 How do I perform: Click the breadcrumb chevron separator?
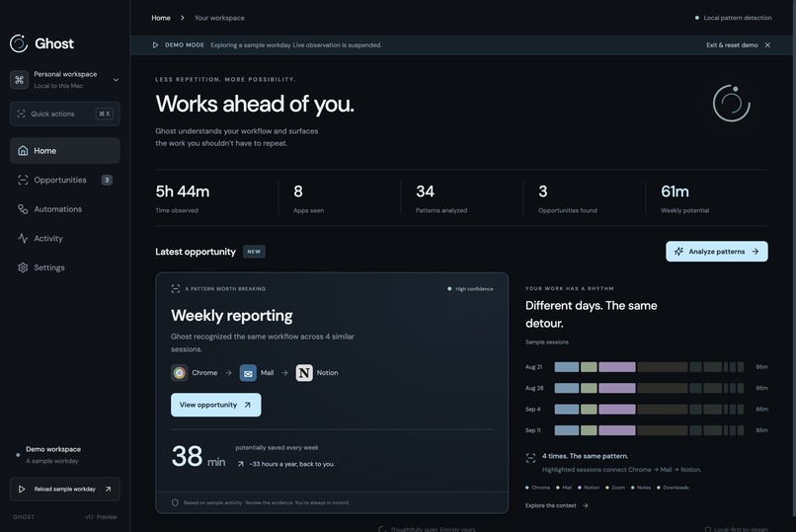coord(183,18)
